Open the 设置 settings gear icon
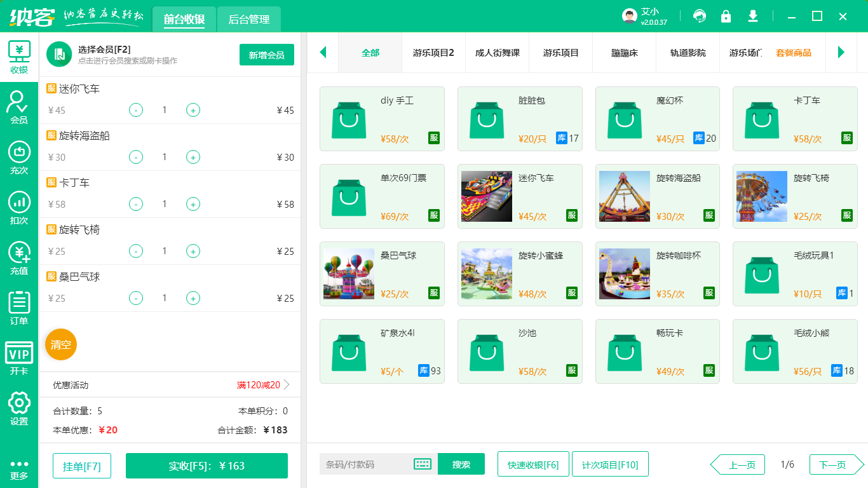This screenshot has width=868, height=488. (18, 407)
